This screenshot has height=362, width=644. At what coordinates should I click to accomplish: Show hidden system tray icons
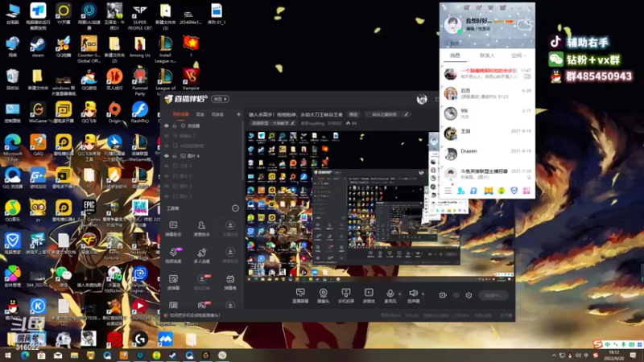pyautogui.click(x=554, y=356)
